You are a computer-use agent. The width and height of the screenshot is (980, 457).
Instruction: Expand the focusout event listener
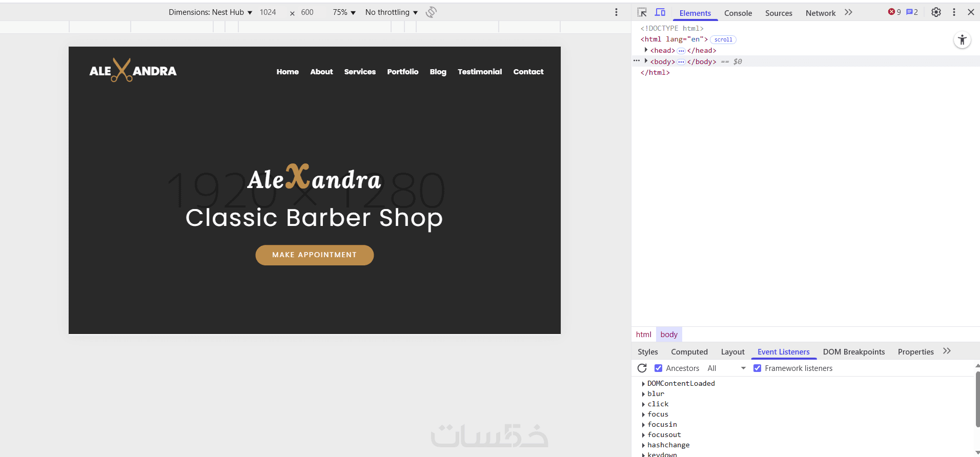pyautogui.click(x=643, y=435)
